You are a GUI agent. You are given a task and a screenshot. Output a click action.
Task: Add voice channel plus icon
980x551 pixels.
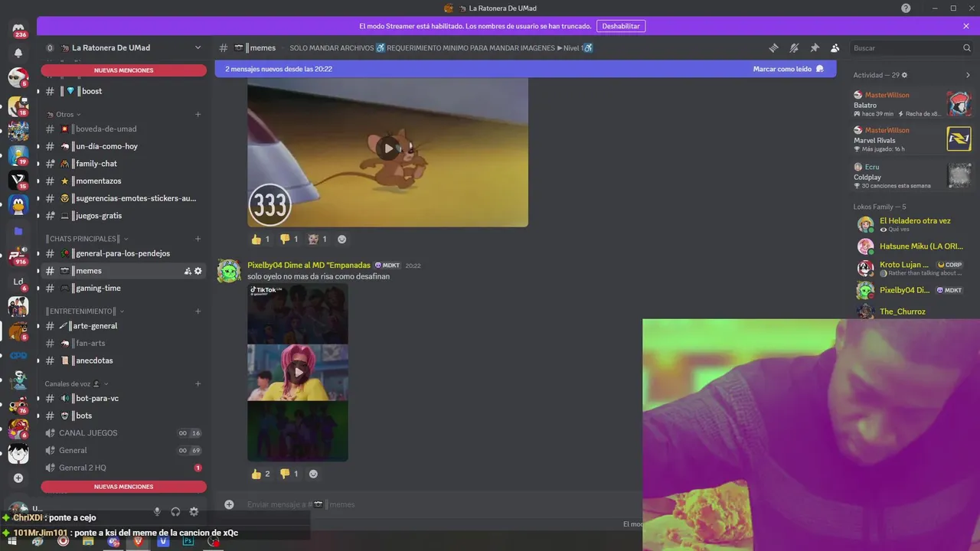point(198,383)
